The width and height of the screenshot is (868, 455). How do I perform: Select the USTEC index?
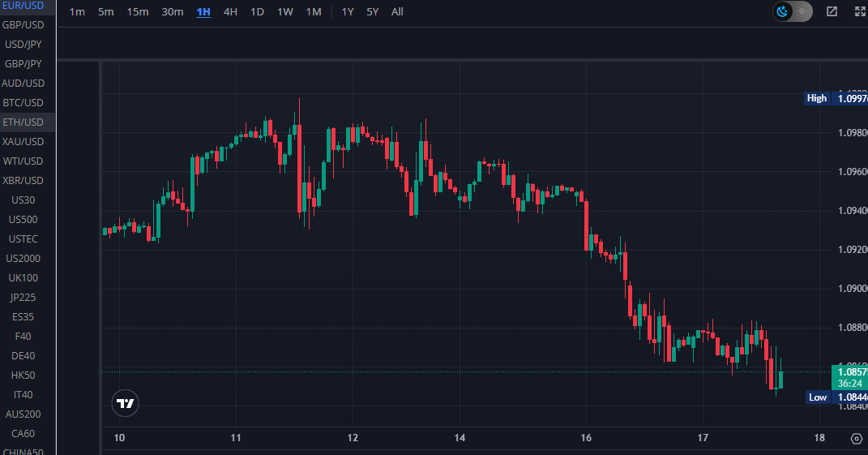(23, 239)
